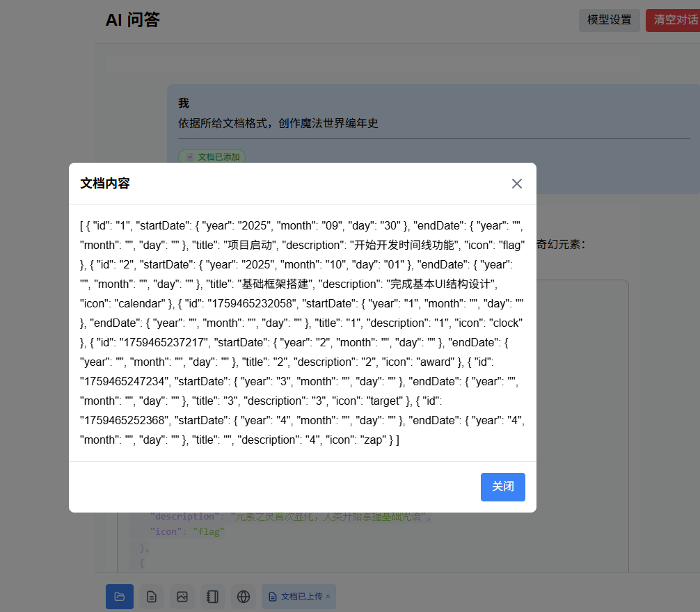The width and height of the screenshot is (700, 612).
Task: Click the "award" icon value in the JSON
Action: tap(436, 362)
